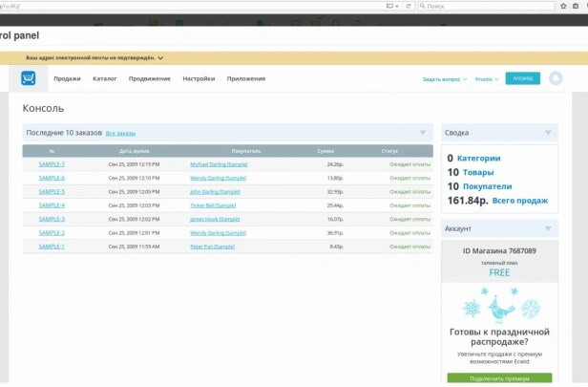Screen dimensions: 588x387
Task: Open the Настройки menu
Action: pos(199,78)
